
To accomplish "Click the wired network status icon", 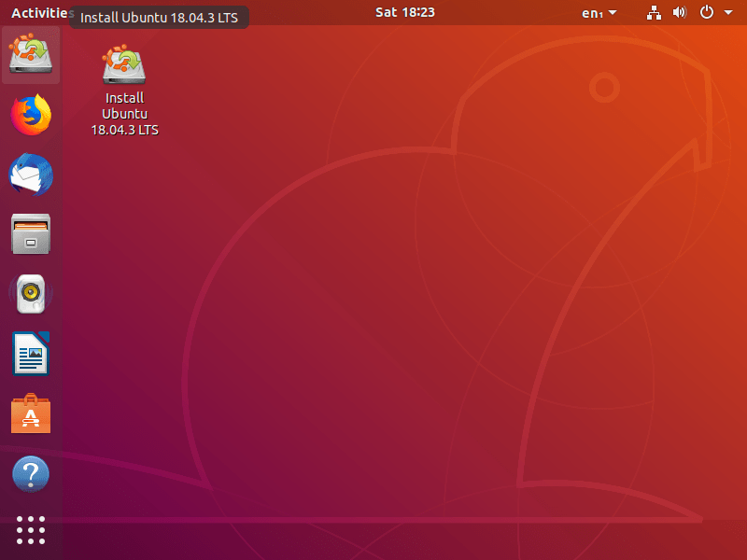I will (654, 13).
